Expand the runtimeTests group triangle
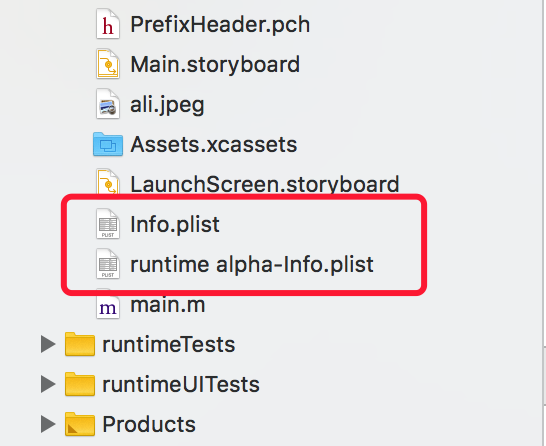546x446 pixels. pyautogui.click(x=48, y=344)
